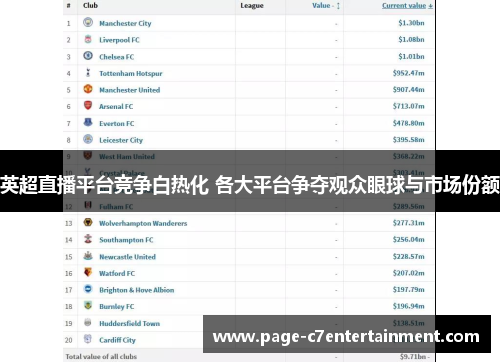Open the Newcastle United club link
Image resolution: width=500 pixels, height=362 pixels.
tap(128, 257)
